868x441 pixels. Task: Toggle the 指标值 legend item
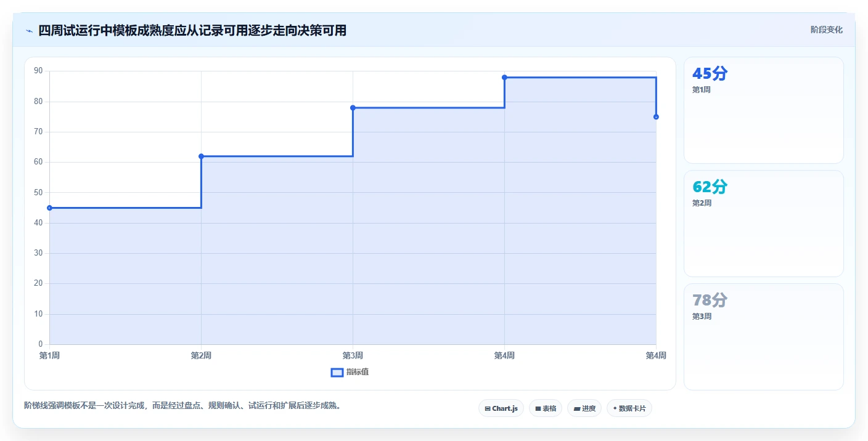tap(350, 372)
